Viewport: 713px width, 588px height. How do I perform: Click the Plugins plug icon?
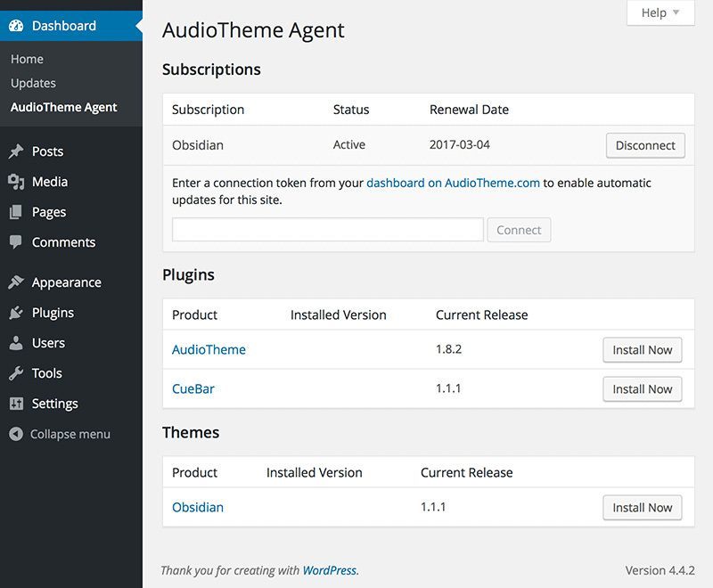point(16,313)
